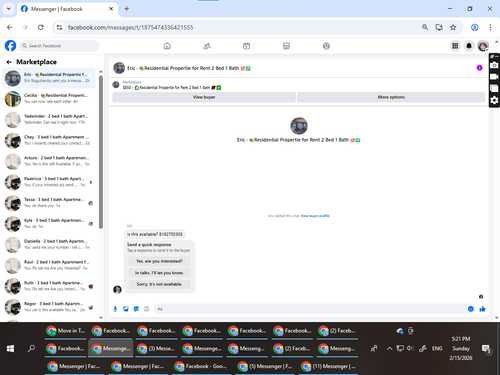This screenshot has width=500, height=375.
Task: Click the chat list scrollbar
Action: pyautogui.click(x=101, y=152)
